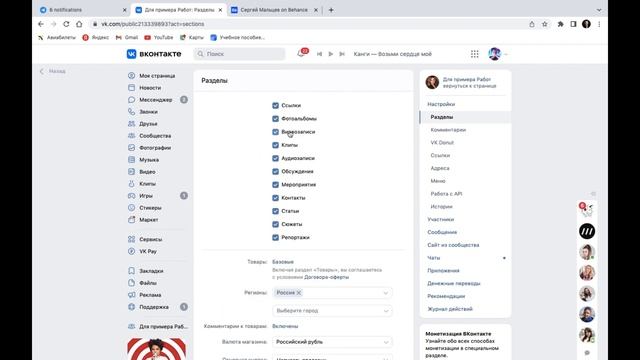
Task: Open Мессенджер in left sidebar
Action: (156, 100)
